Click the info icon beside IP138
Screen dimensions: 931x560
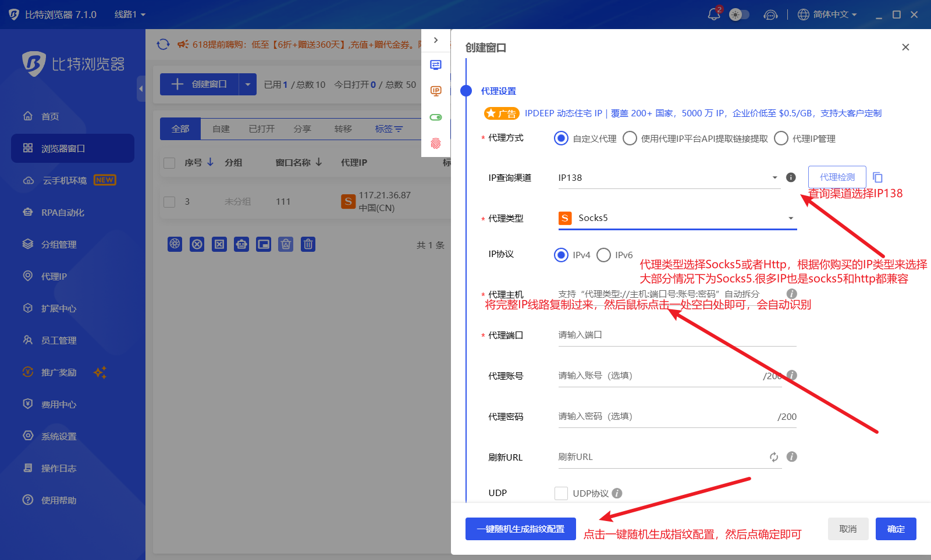tap(791, 177)
